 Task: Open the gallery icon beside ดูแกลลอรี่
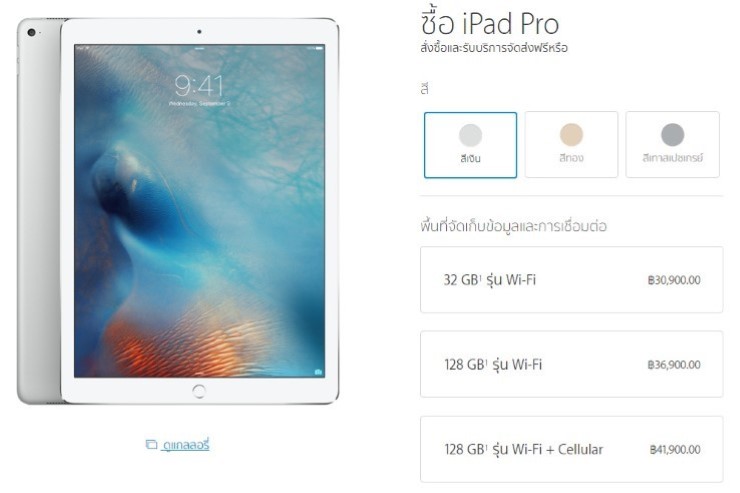pyautogui.click(x=151, y=444)
